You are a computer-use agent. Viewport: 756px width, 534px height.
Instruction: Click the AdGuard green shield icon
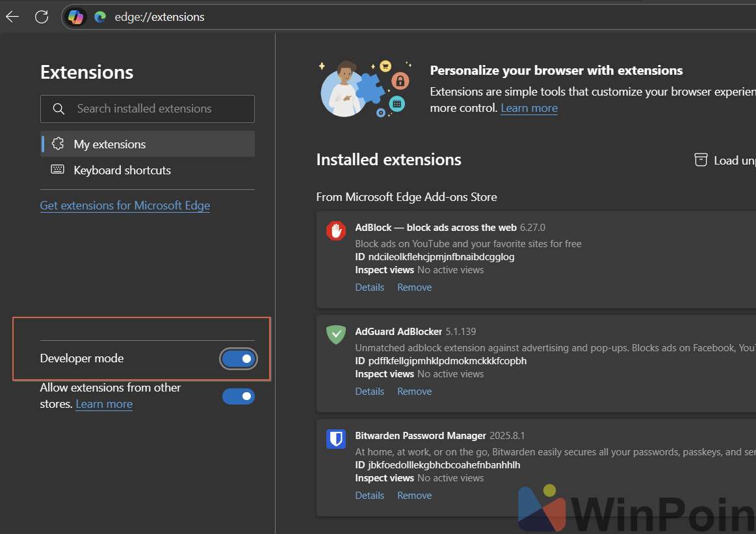[336, 335]
